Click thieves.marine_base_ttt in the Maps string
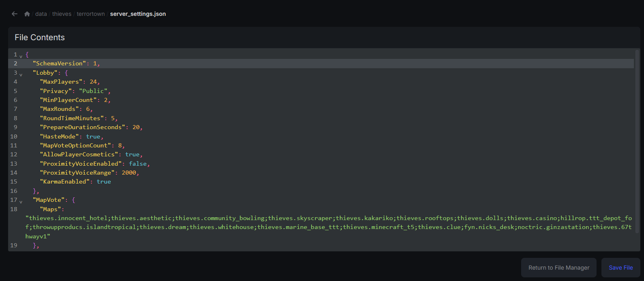Image resolution: width=644 pixels, height=281 pixels. pos(298,227)
